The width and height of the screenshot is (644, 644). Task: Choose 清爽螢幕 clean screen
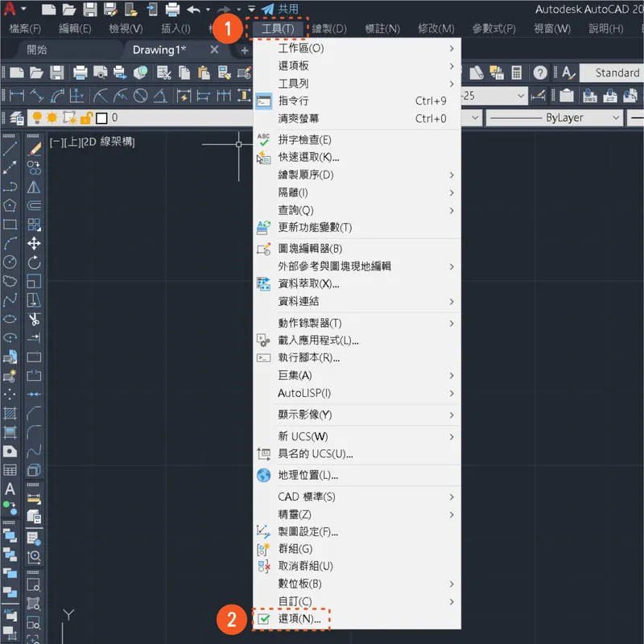pos(357,118)
